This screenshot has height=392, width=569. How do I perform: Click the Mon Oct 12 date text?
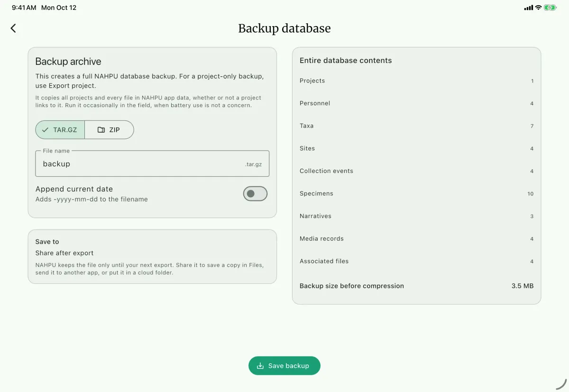click(x=59, y=8)
